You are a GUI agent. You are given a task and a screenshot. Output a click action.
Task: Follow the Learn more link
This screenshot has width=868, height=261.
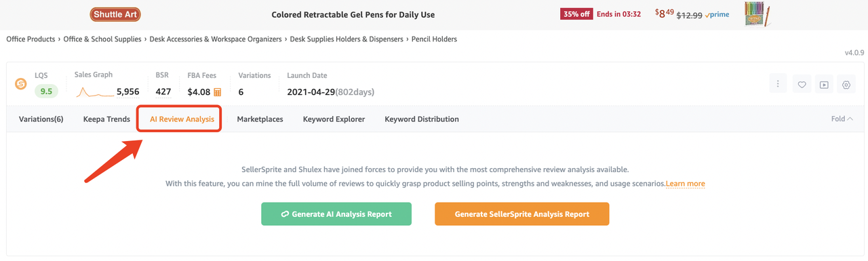pos(686,184)
